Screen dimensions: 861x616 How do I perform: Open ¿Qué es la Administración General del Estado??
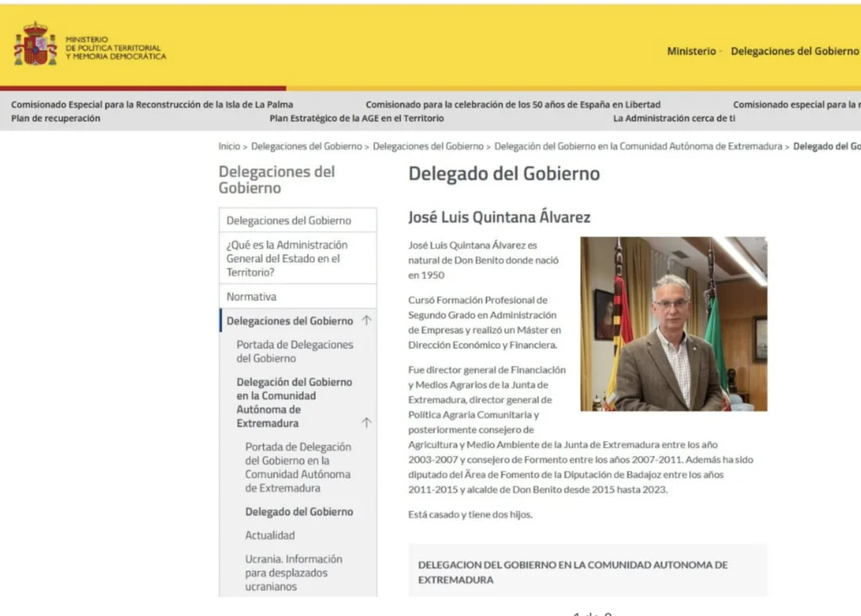(x=298, y=258)
